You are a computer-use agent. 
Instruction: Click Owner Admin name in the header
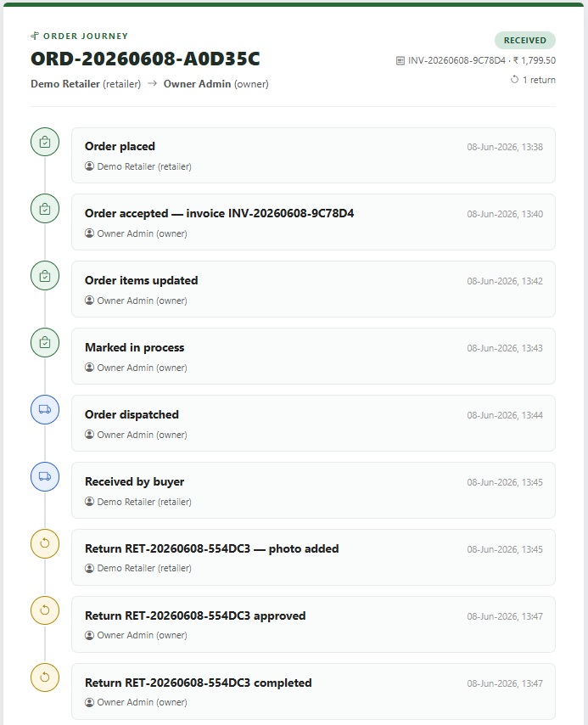pyautogui.click(x=198, y=84)
